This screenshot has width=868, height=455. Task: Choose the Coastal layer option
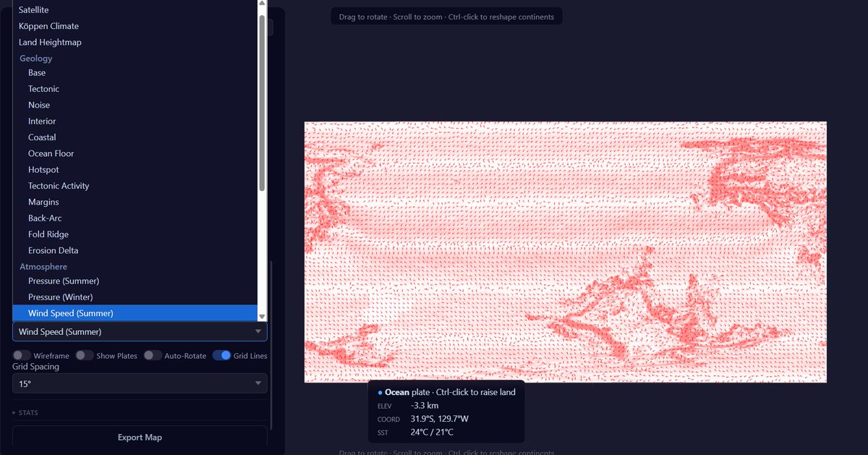point(135,137)
